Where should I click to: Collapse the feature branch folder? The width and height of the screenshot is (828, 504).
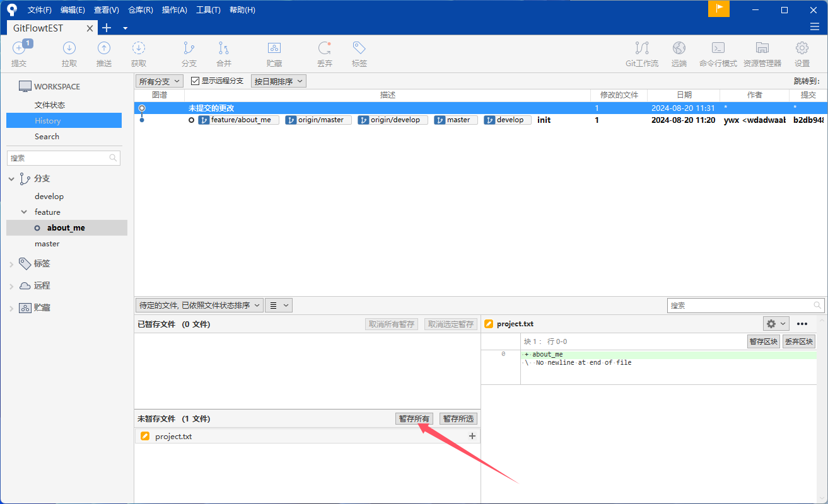click(x=24, y=212)
